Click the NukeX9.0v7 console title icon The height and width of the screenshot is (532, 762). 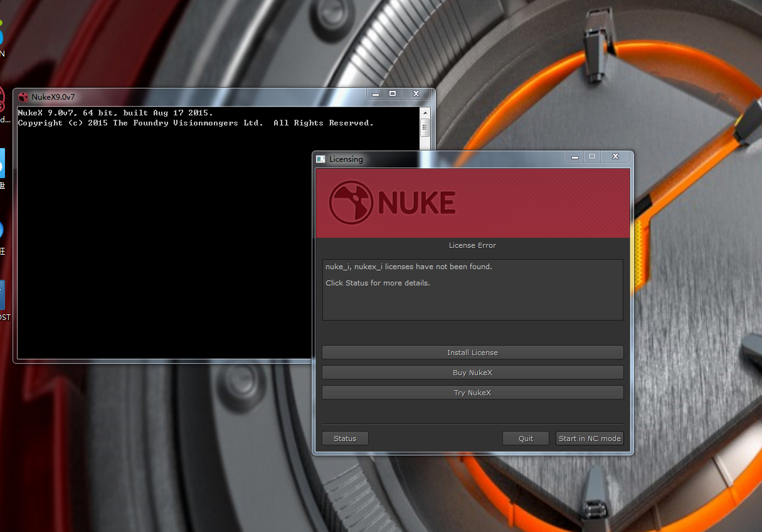[23, 97]
